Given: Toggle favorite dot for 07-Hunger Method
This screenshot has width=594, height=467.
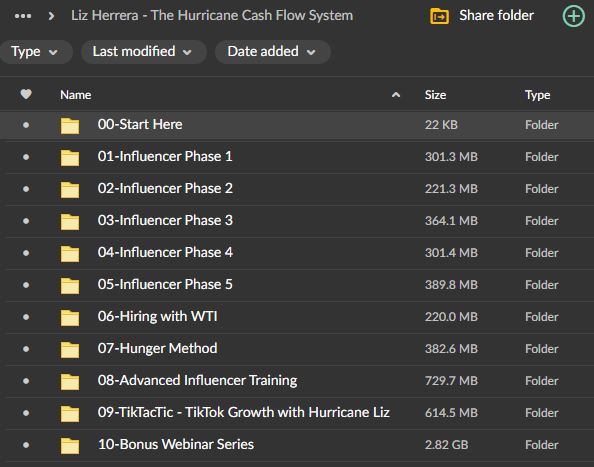Looking at the screenshot, I should 26,349.
